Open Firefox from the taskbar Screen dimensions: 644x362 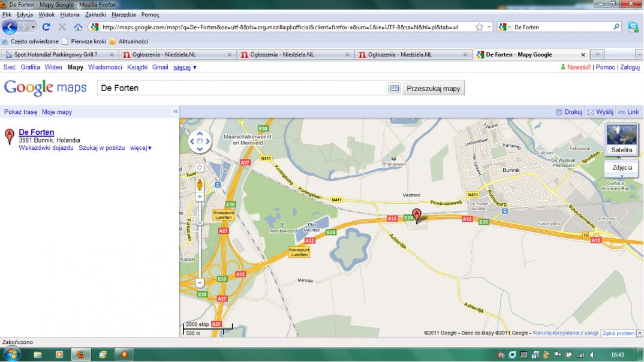[80, 355]
